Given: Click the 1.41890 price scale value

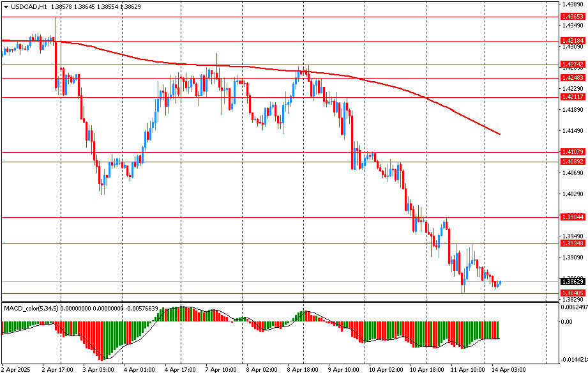Looking at the screenshot, I should coord(572,110).
